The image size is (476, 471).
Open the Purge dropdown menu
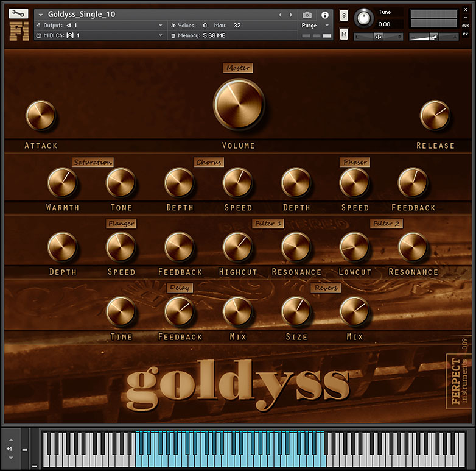click(x=315, y=26)
